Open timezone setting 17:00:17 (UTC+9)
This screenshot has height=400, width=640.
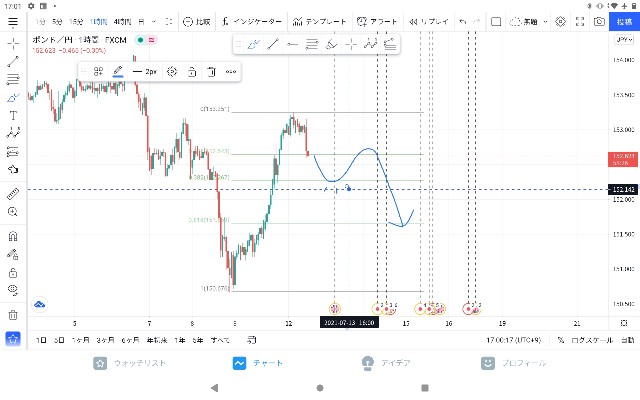tap(513, 340)
